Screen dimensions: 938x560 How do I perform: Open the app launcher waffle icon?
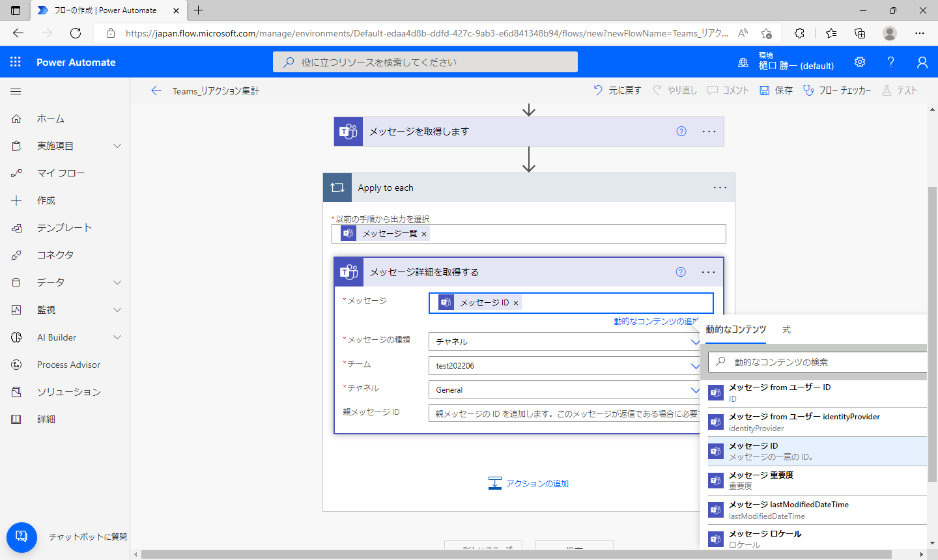16,62
